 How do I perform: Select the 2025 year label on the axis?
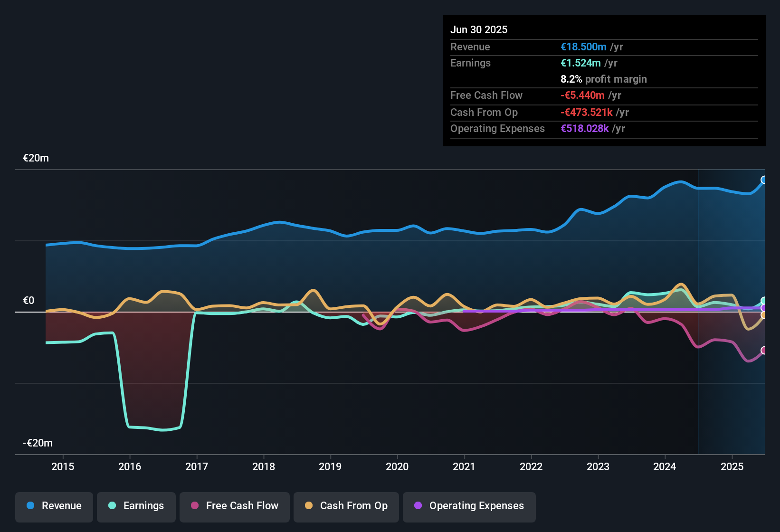coord(732,467)
